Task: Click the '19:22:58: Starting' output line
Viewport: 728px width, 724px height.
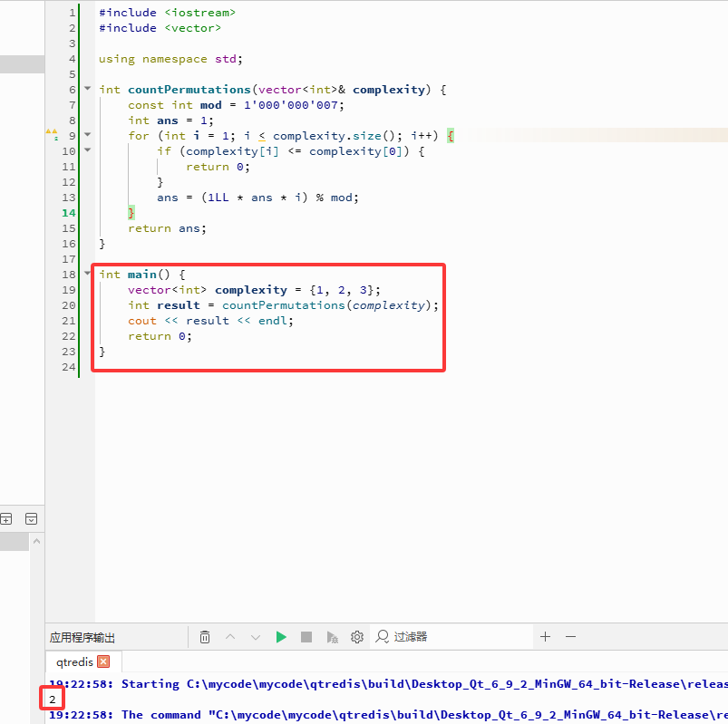Action: click(388, 684)
